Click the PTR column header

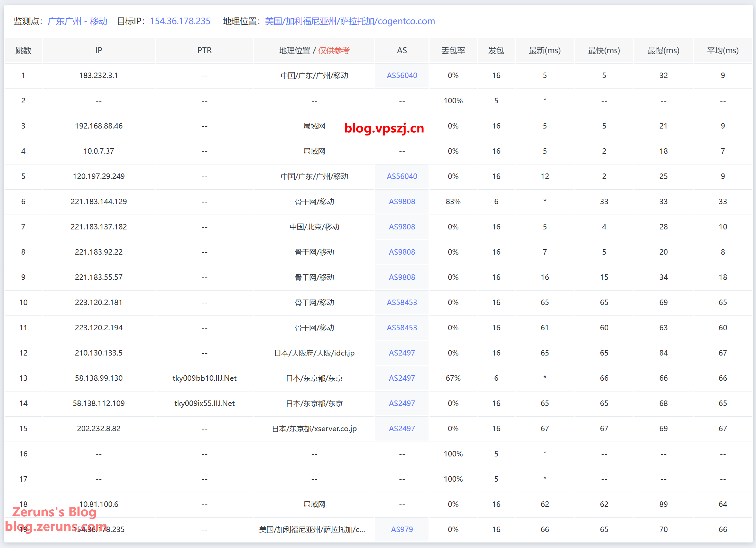coord(204,50)
